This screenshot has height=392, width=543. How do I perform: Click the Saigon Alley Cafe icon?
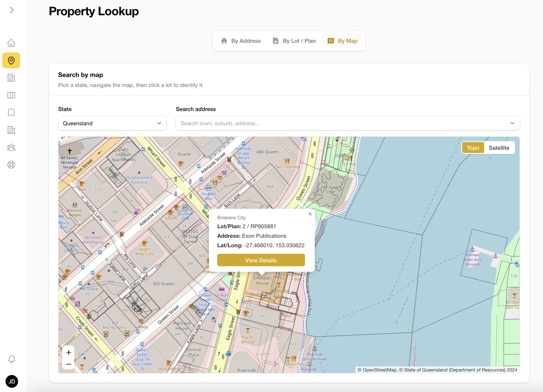pos(144,243)
